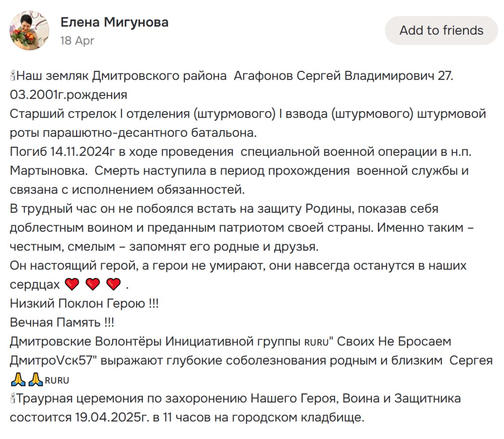Viewport: 504px width, 439px height.
Task: Click the group name ДмитроVск57
Action: pyautogui.click(x=51, y=360)
